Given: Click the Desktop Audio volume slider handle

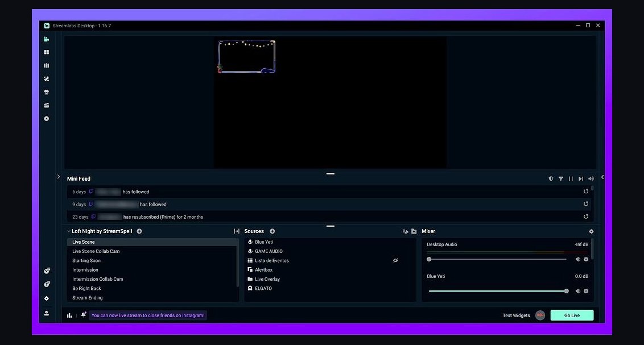Looking at the screenshot, I should (x=429, y=259).
